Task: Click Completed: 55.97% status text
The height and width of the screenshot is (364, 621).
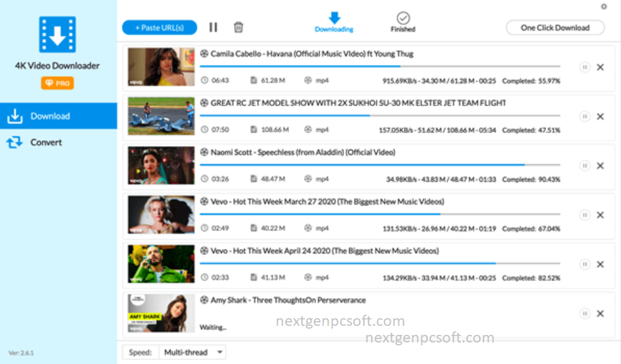Action: pyautogui.click(x=531, y=80)
